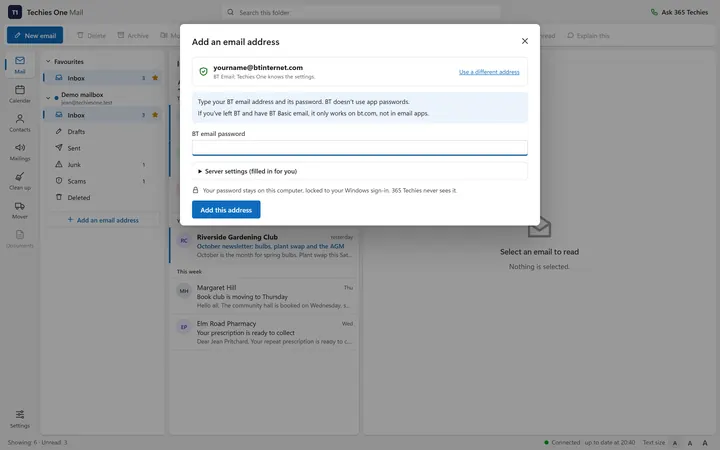Click the RC sender avatar
Viewport: 720px width, 450px height.
[184, 240]
